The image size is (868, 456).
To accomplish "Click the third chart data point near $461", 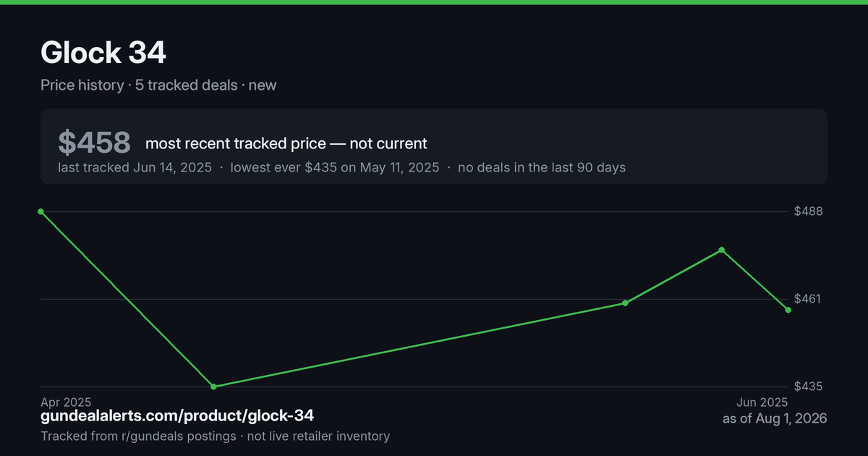I will point(625,303).
